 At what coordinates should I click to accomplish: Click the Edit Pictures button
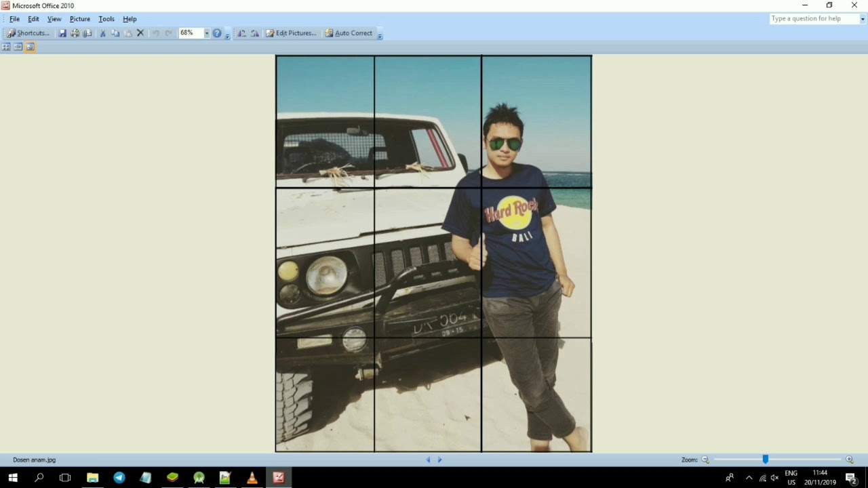click(291, 33)
